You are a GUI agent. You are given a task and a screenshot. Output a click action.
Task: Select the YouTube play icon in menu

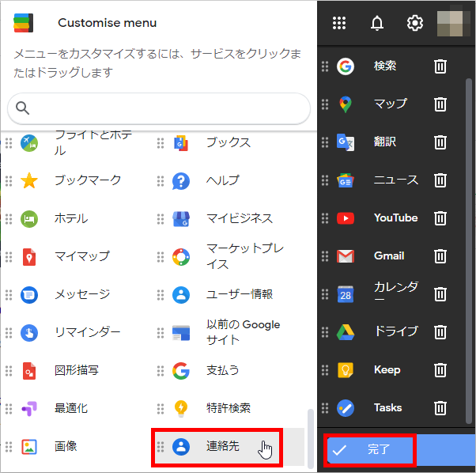click(346, 218)
